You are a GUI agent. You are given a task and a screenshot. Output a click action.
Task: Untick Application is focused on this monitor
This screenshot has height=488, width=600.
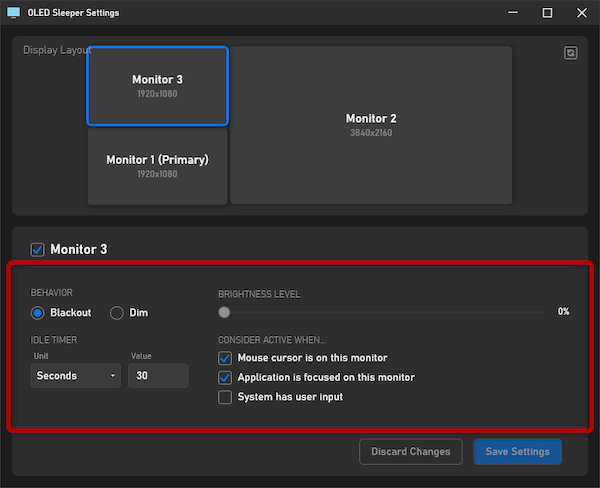point(225,378)
